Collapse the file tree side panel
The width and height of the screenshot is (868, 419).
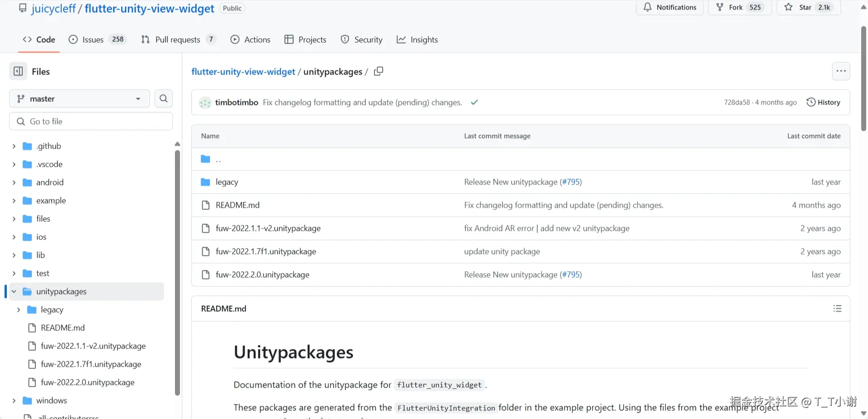click(18, 71)
